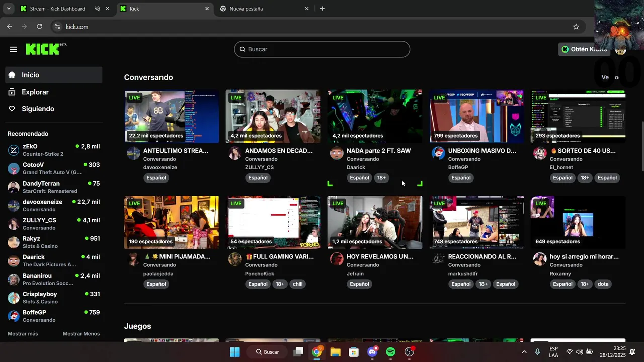Click the chill tag on PonchoKick stream

pyautogui.click(x=298, y=284)
